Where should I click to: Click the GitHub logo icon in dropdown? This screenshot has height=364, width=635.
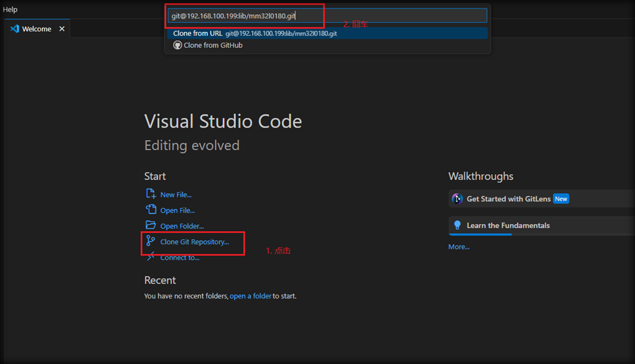click(177, 45)
